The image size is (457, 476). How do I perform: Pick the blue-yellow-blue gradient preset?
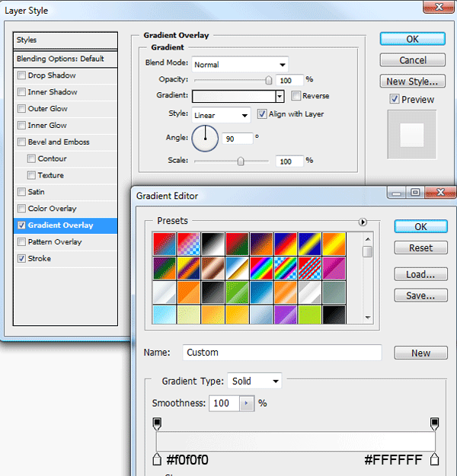pyautogui.click(x=310, y=244)
